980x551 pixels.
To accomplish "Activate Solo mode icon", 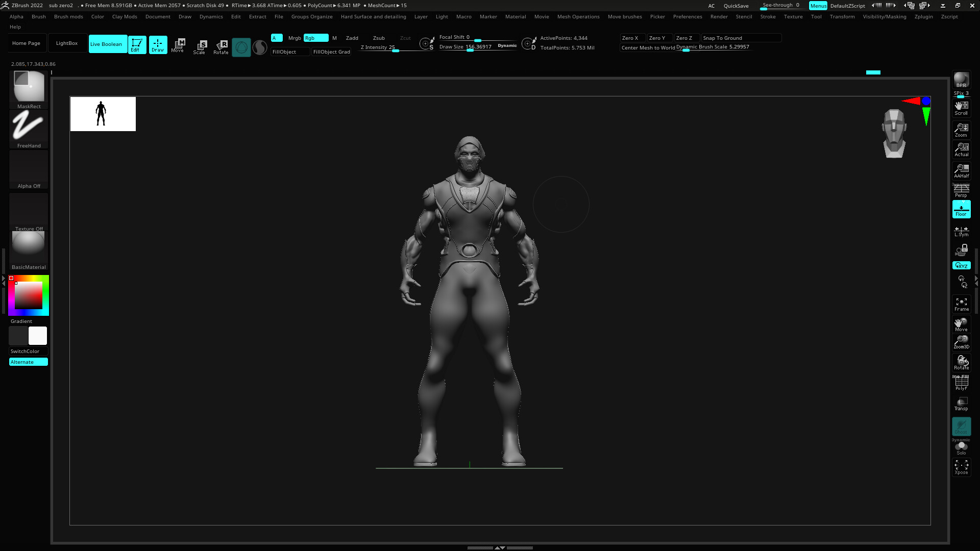I will coord(961,447).
